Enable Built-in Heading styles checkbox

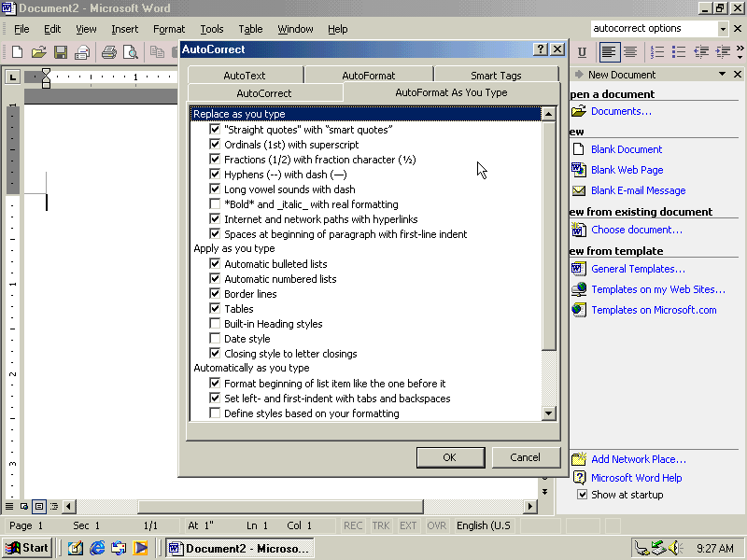tap(215, 323)
